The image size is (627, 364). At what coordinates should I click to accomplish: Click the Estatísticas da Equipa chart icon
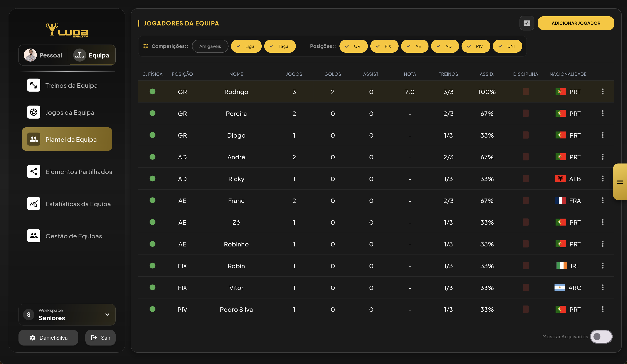pyautogui.click(x=34, y=204)
